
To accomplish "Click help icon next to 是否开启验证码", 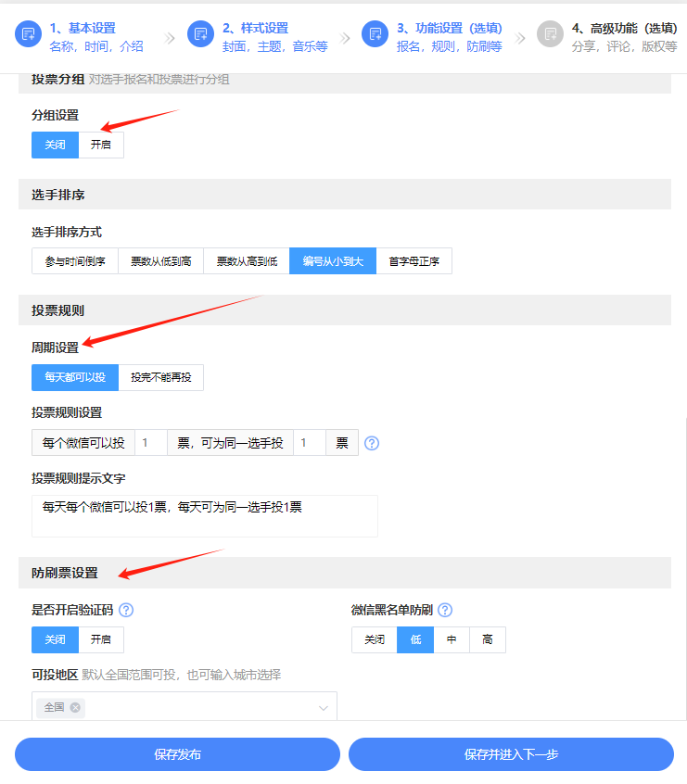I will point(126,610).
